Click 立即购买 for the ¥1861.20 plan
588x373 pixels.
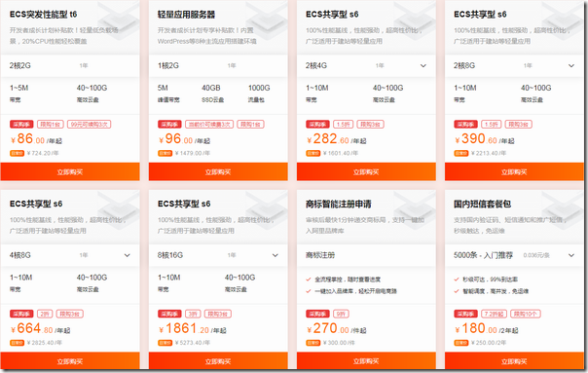(218, 361)
